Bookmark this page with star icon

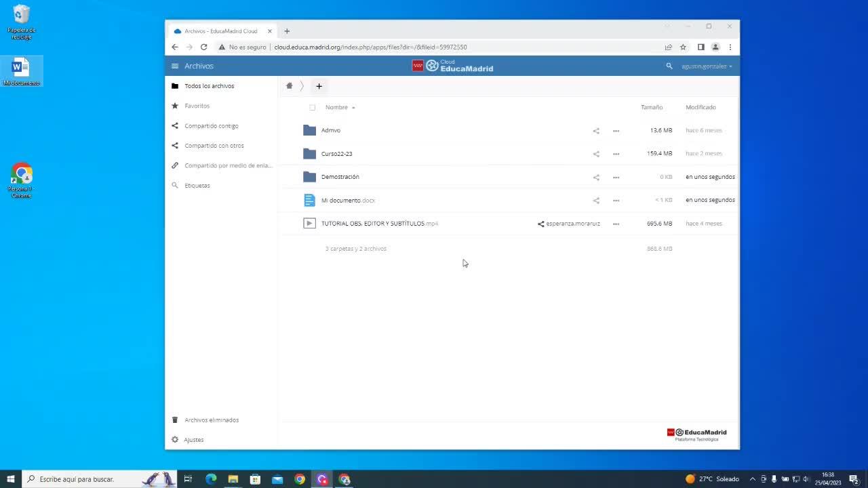[x=683, y=47]
